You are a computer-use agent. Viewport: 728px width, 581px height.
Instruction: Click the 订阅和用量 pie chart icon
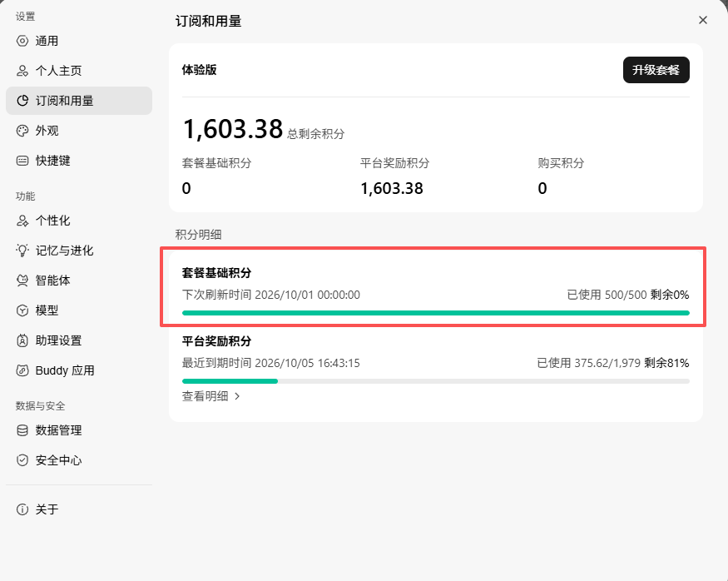tap(22, 101)
